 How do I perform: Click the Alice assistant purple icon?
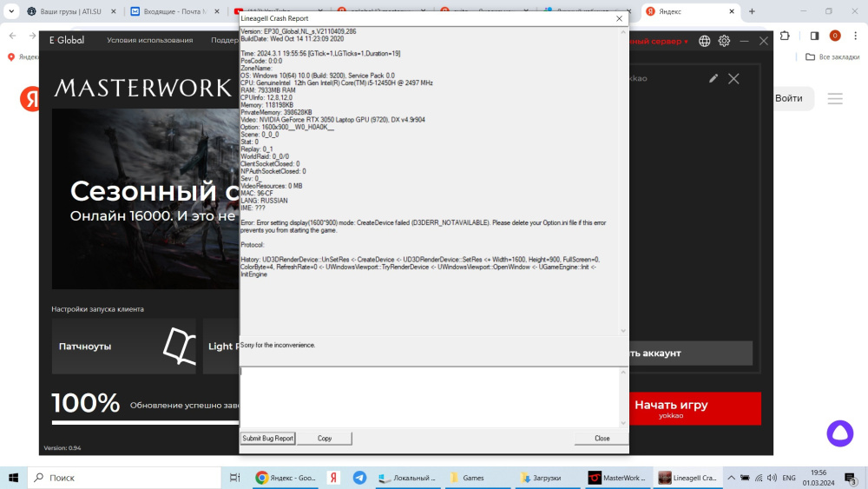click(839, 433)
